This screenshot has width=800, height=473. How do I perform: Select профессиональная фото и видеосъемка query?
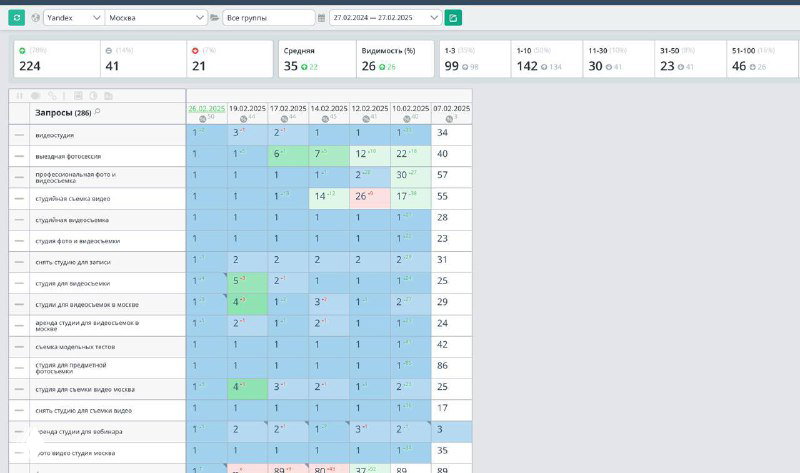coord(76,178)
